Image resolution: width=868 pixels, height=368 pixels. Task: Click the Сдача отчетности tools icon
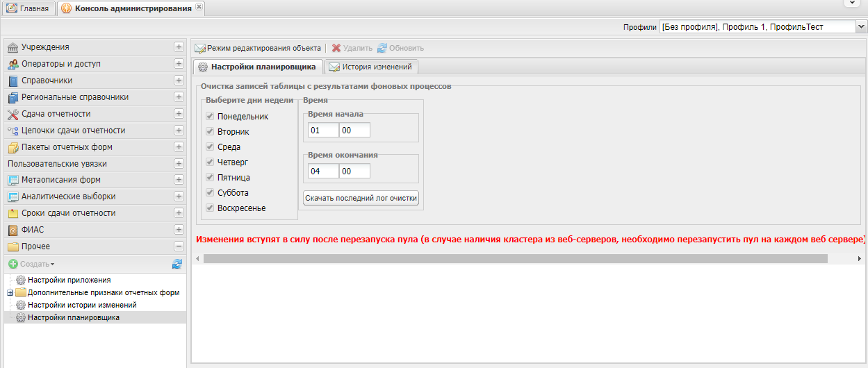click(x=13, y=114)
